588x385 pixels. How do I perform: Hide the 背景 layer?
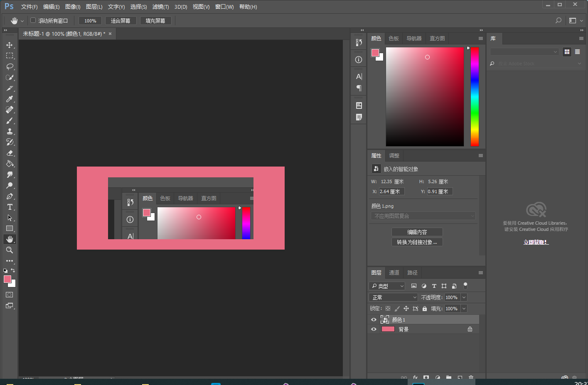click(x=374, y=329)
